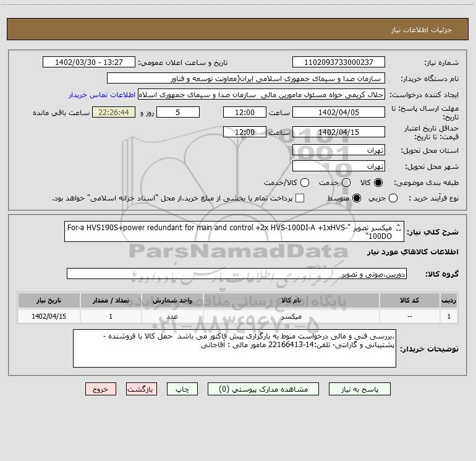
Task: Click the واحد شمارش column header
Action: pos(172,301)
